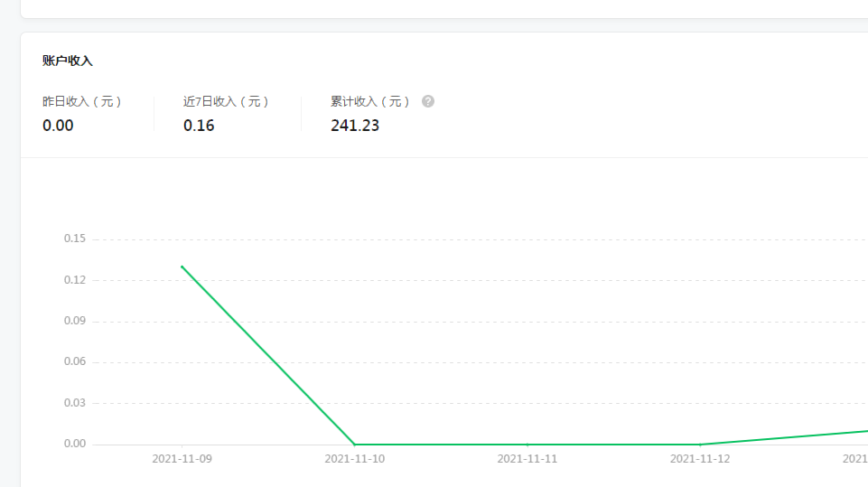
Task: Click the chart data point for 2021-11-12
Action: click(x=700, y=445)
